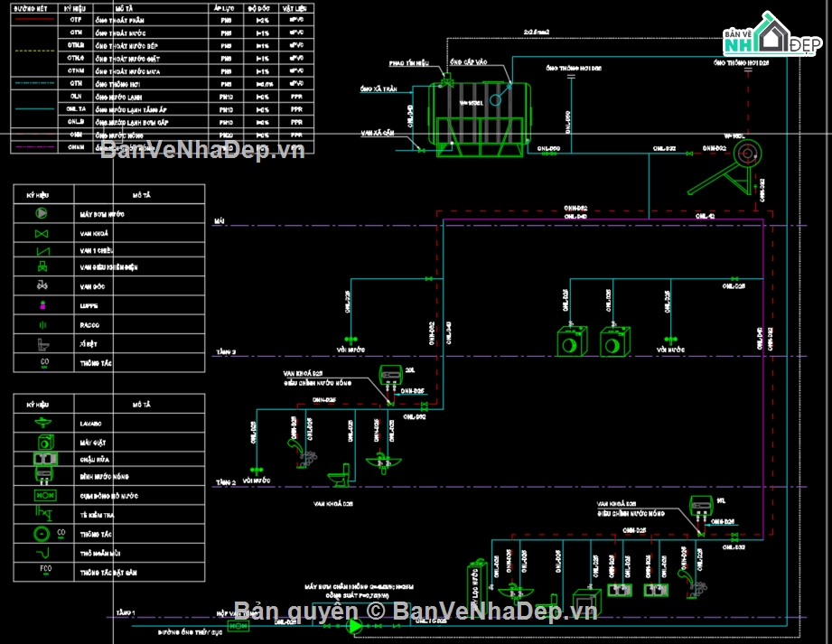Screen dimensions: 832x644
Task: Click the BÌNH NƯỚC NÓNG heater legend symbol
Action: 44,476
